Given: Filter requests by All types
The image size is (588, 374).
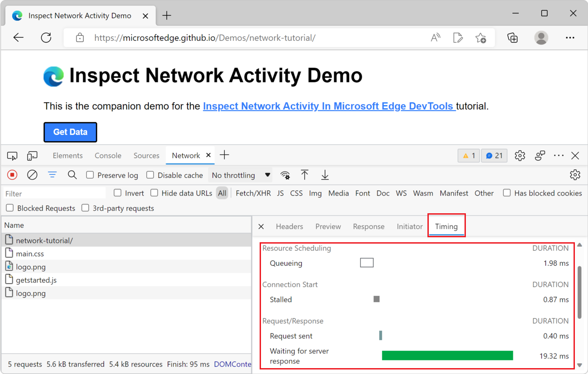Looking at the screenshot, I should 222,193.
